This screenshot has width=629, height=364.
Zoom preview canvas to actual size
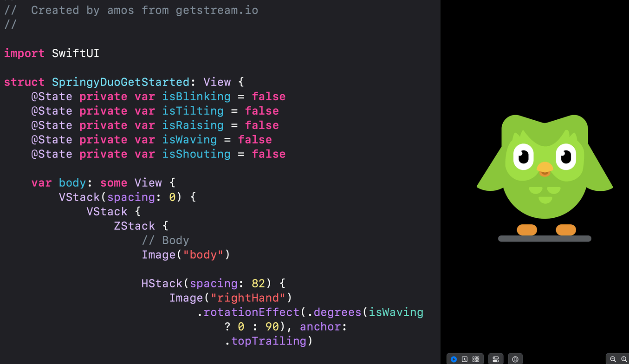[x=624, y=359]
